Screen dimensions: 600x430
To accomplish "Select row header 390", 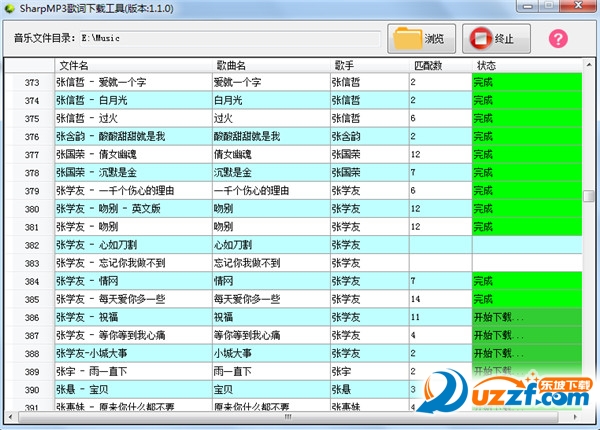I will [x=30, y=390].
